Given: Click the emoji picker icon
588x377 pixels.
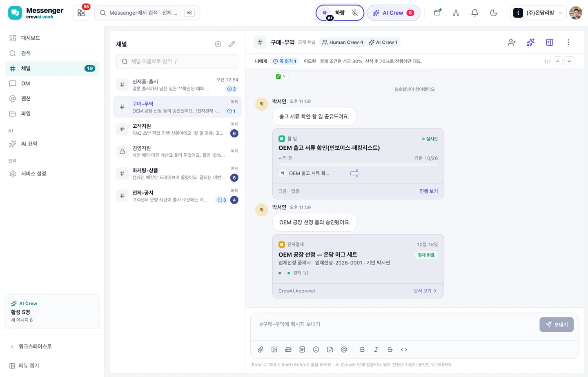Looking at the screenshot, I should [x=316, y=350].
